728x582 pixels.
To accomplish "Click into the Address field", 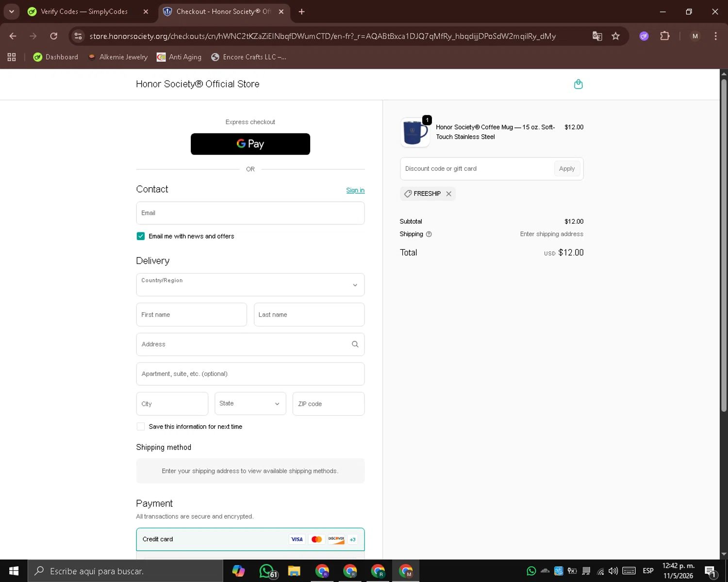I will tap(250, 344).
